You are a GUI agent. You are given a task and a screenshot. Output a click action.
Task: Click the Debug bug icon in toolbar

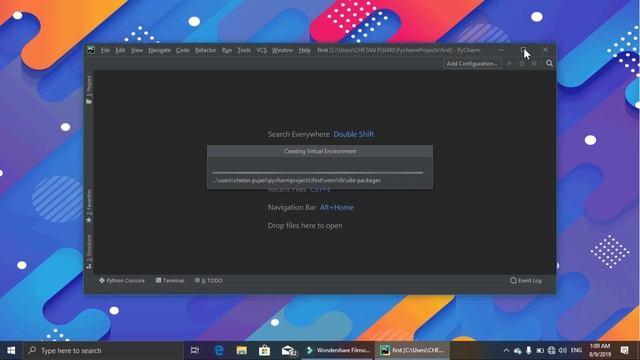coord(522,64)
